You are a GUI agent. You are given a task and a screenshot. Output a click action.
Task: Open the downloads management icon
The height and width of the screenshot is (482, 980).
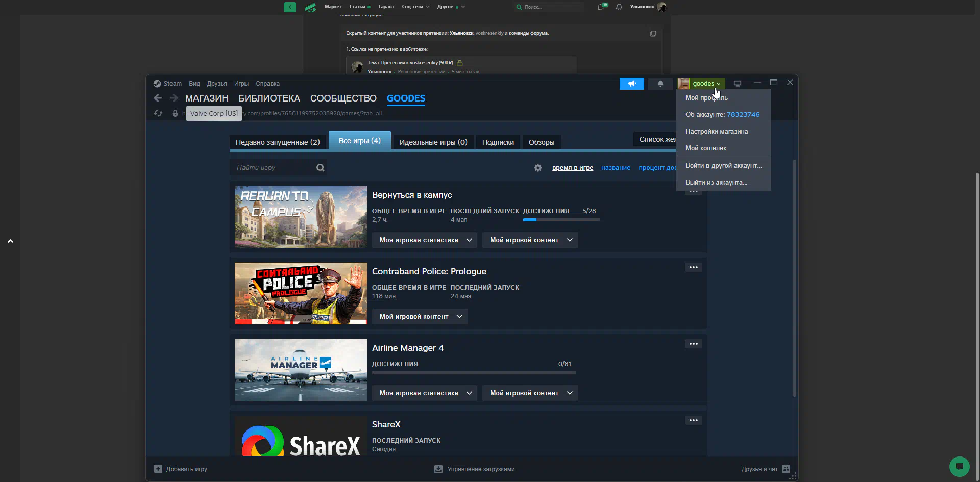pos(438,469)
